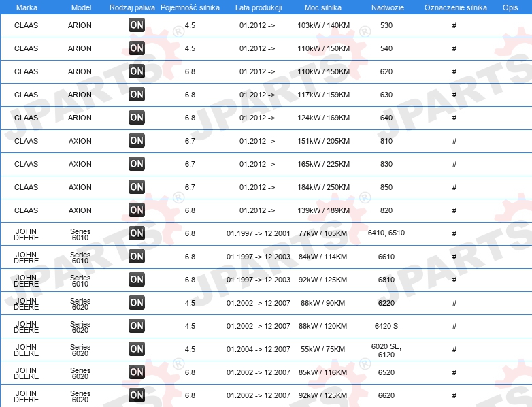The height and width of the screenshot is (407, 532).
Task: Click the ON fuel icon for AXION 820
Action: click(x=137, y=210)
